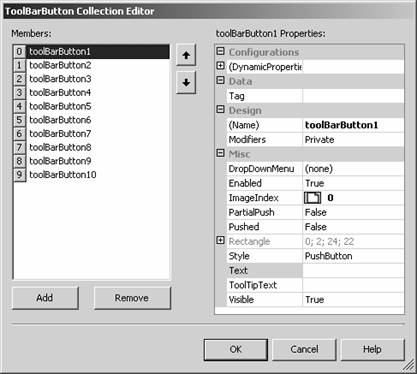Cancel the collection editor dialog
The image size is (417, 374).
[x=304, y=349]
